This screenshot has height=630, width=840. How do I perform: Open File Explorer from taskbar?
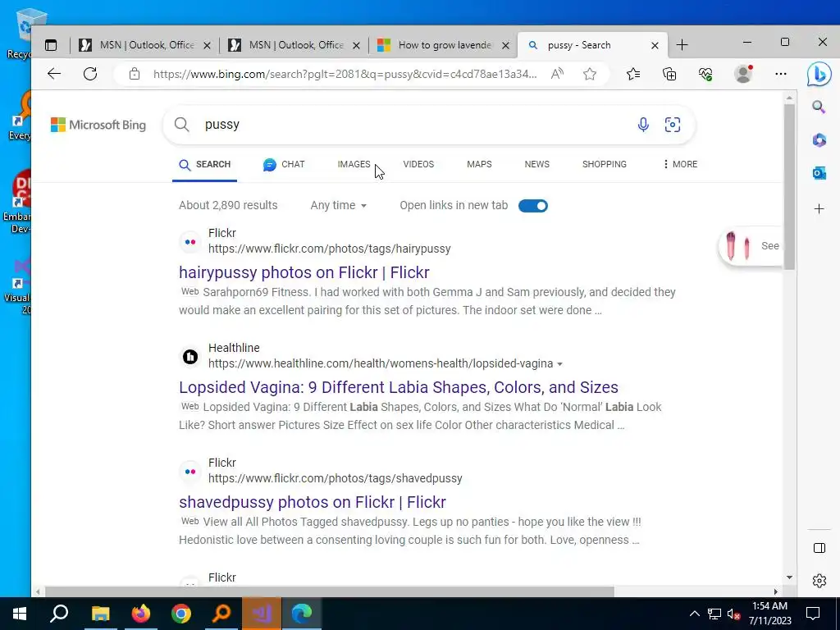100,614
